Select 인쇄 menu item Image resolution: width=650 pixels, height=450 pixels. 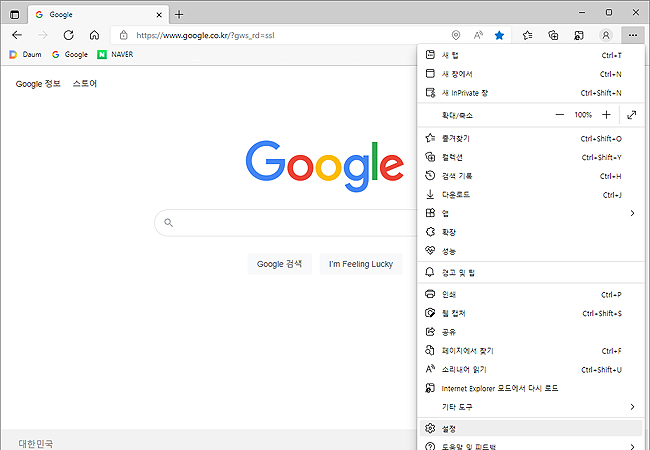coord(531,294)
